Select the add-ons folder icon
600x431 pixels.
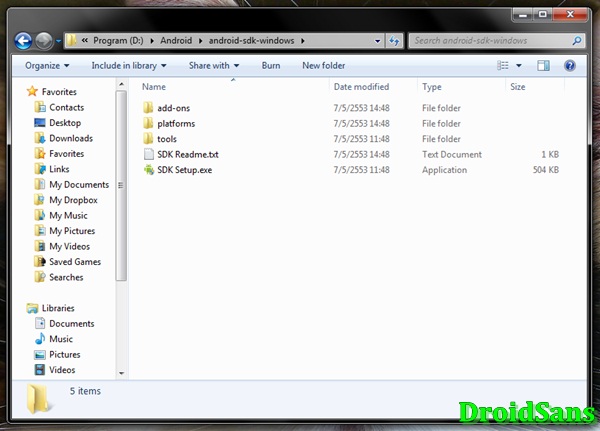(x=148, y=108)
